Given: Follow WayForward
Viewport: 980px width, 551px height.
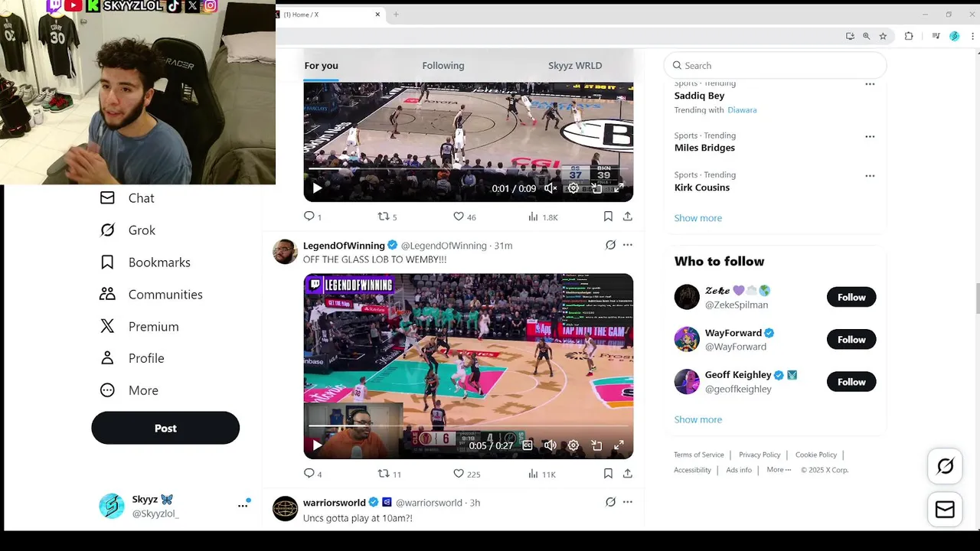Looking at the screenshot, I should pos(851,340).
